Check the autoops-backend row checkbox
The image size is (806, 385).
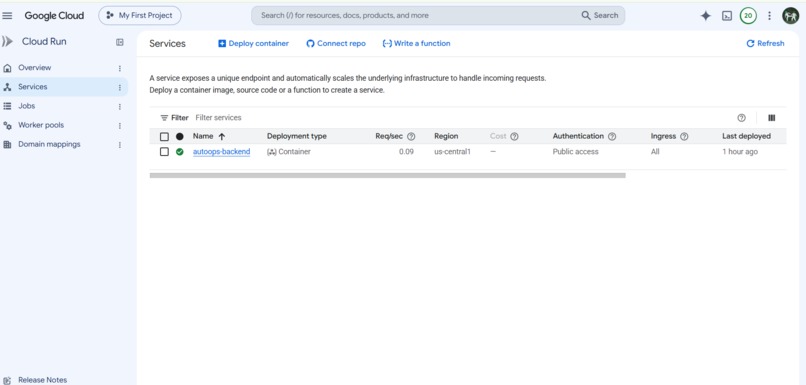pyautogui.click(x=164, y=152)
